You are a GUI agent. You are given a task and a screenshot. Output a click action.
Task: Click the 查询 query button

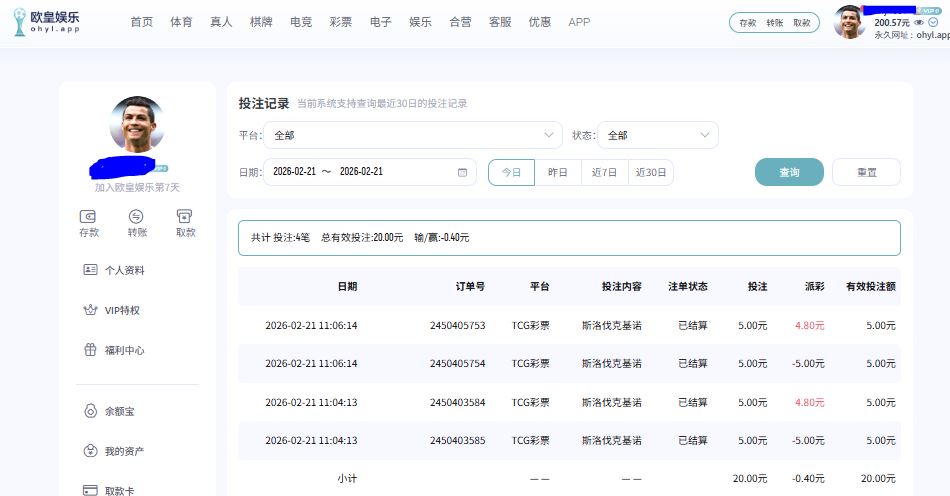789,172
